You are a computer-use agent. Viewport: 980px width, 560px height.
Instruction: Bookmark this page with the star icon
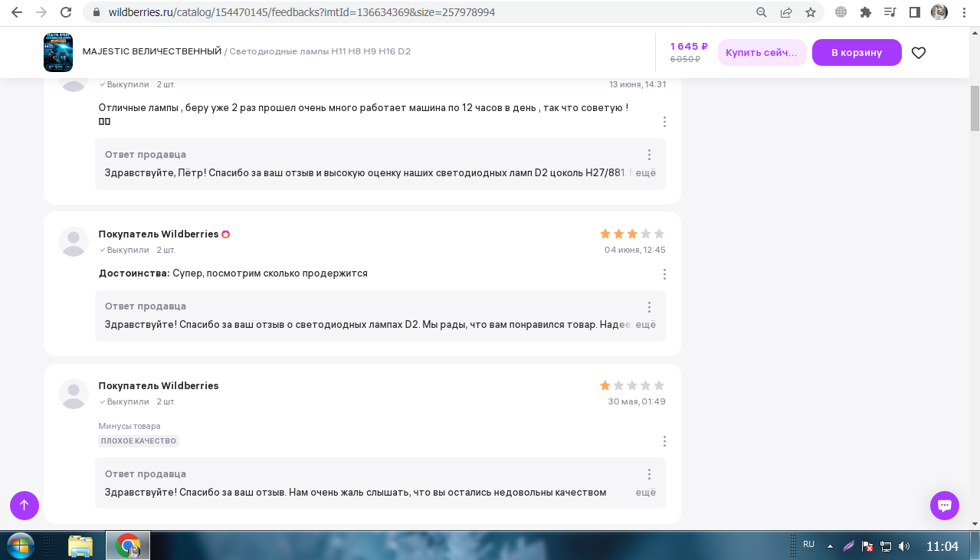click(810, 12)
